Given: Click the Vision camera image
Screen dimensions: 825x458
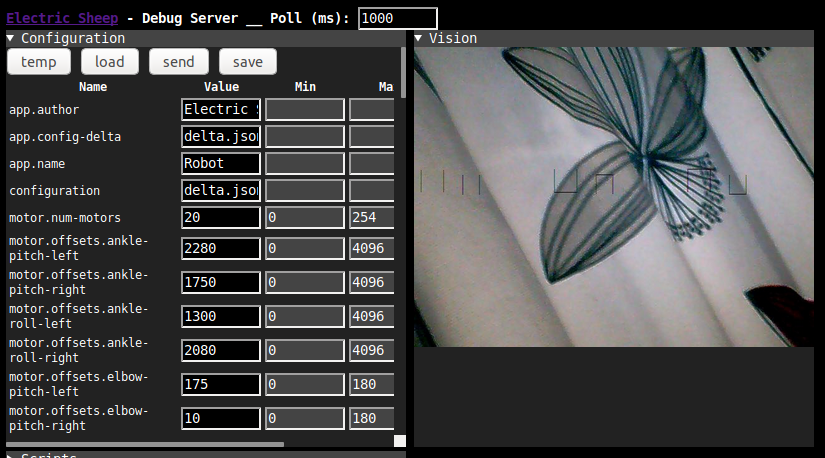Looking at the screenshot, I should point(613,197).
